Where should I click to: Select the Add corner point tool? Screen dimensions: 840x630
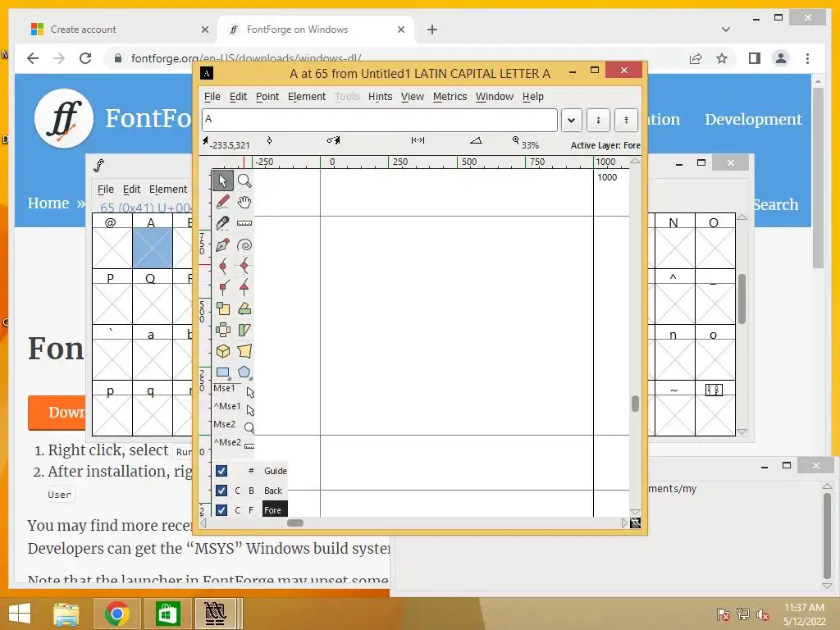click(x=223, y=287)
